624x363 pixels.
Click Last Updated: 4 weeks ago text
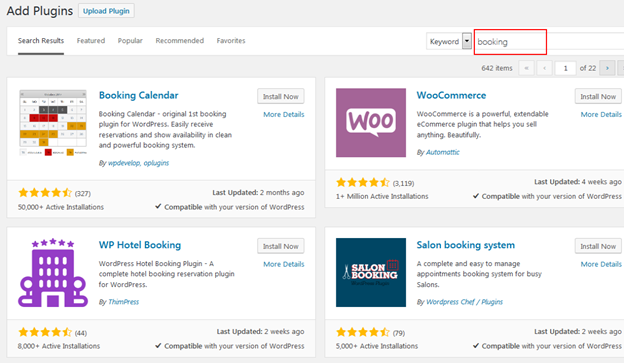pyautogui.click(x=577, y=182)
